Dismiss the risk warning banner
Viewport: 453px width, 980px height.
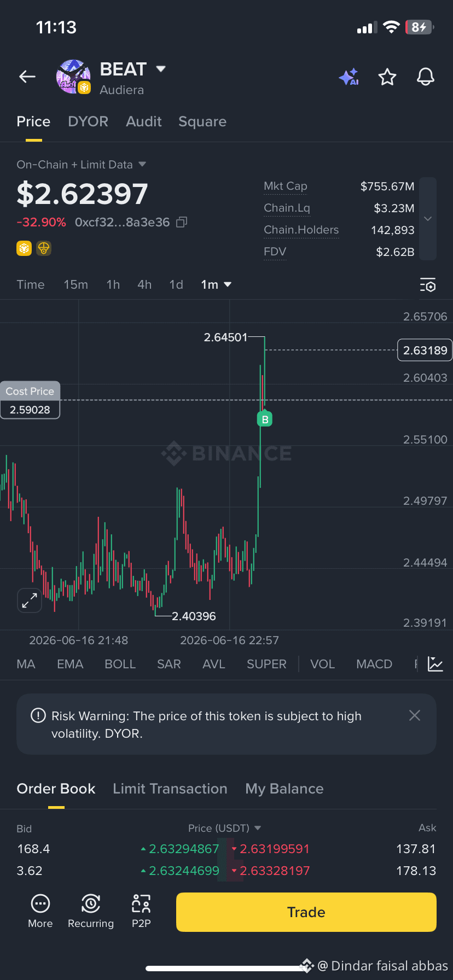click(415, 715)
